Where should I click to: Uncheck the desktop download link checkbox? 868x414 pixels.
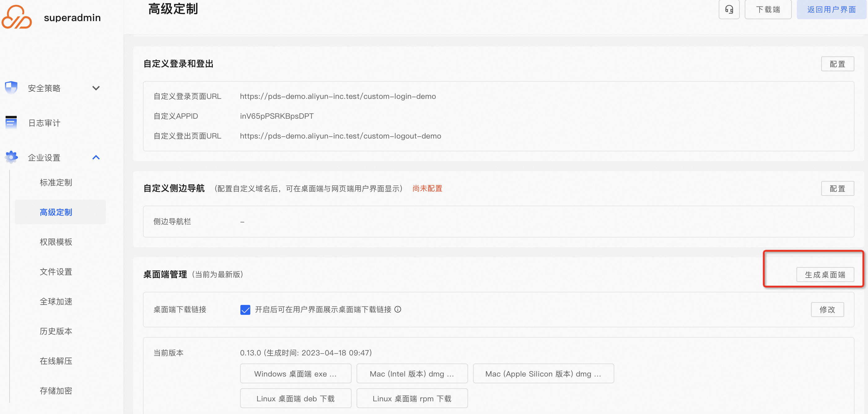[x=245, y=310]
